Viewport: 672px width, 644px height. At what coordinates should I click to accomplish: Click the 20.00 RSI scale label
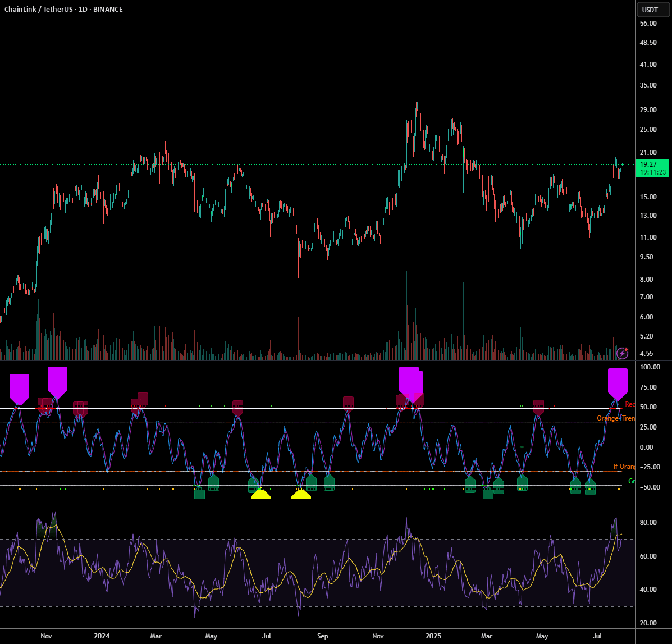[648, 623]
